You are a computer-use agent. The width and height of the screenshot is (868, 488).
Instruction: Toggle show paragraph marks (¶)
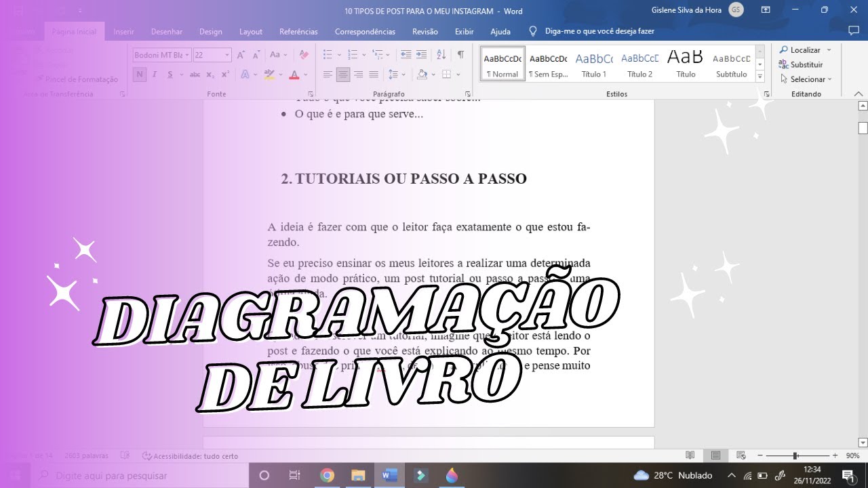(x=460, y=55)
